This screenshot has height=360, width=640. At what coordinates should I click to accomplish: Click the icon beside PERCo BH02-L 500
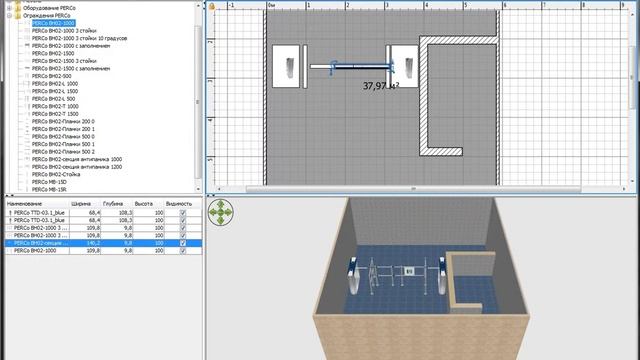click(x=27, y=98)
